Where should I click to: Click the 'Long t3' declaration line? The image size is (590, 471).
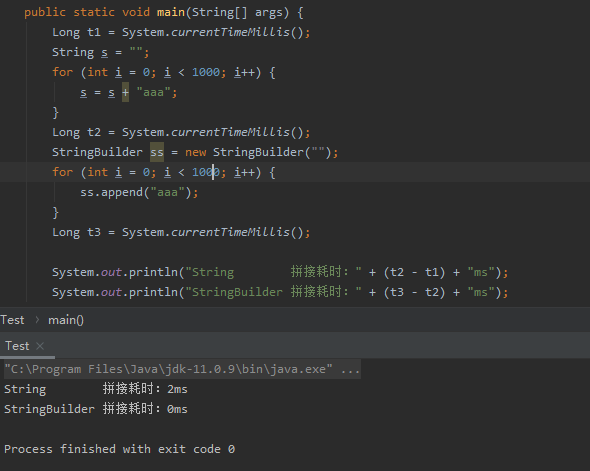pos(181,232)
